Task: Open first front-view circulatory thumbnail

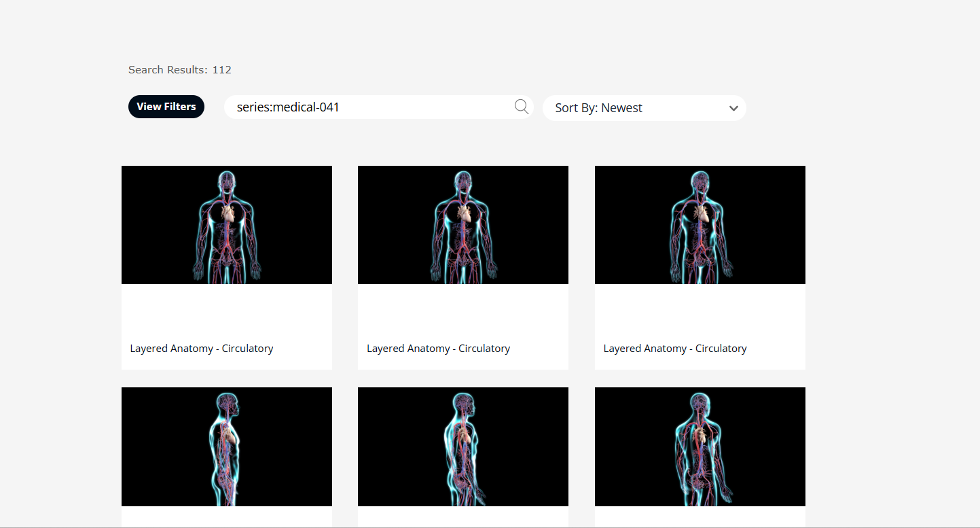Action: [x=226, y=225]
